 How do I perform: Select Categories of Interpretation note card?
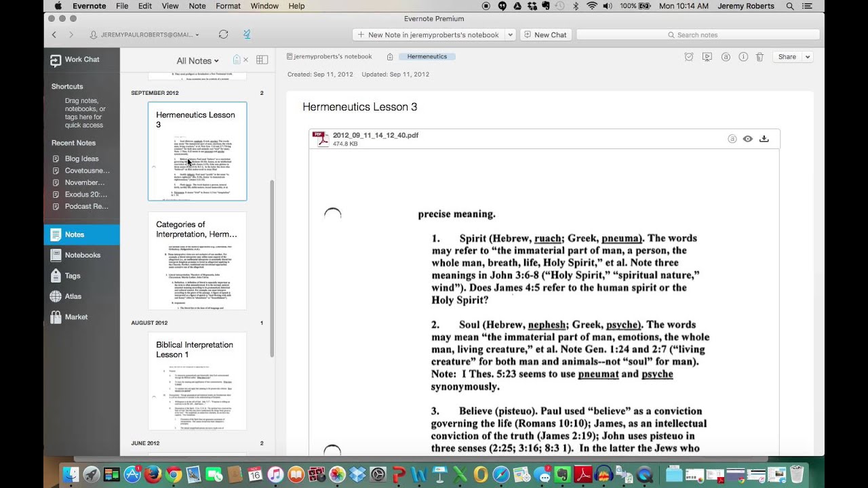pos(197,261)
